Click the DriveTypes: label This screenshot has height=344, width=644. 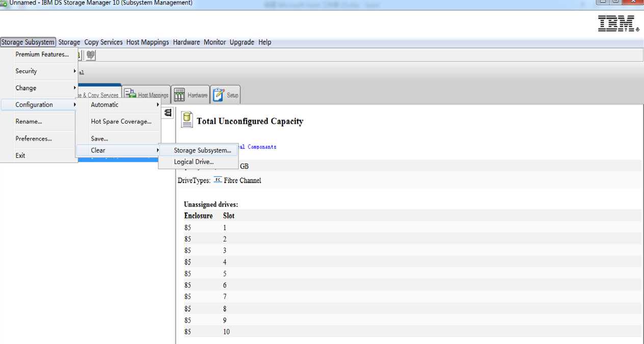[x=194, y=180]
